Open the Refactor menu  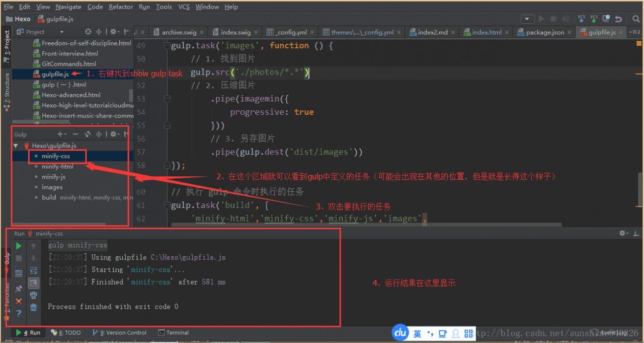[121, 7]
